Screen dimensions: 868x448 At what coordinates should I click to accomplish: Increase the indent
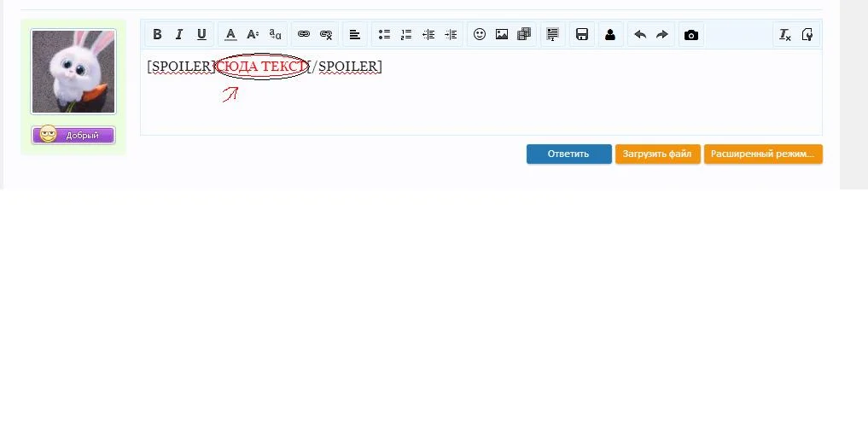[451, 34]
